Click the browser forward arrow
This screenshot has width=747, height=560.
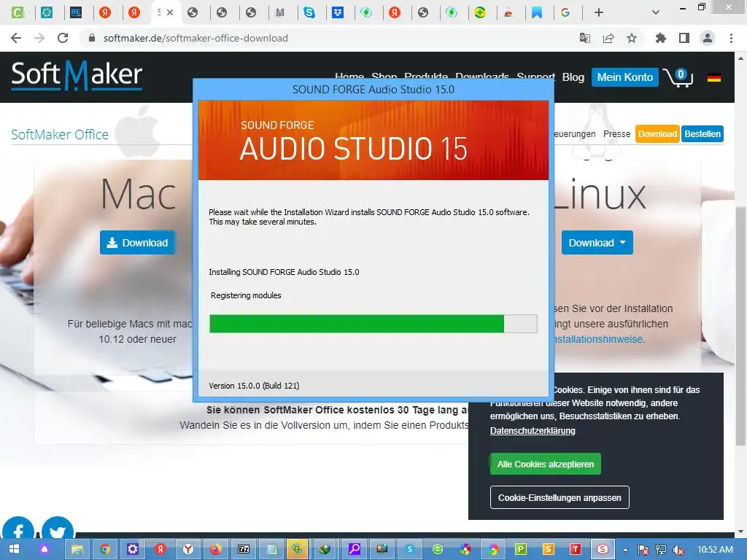[39, 38]
